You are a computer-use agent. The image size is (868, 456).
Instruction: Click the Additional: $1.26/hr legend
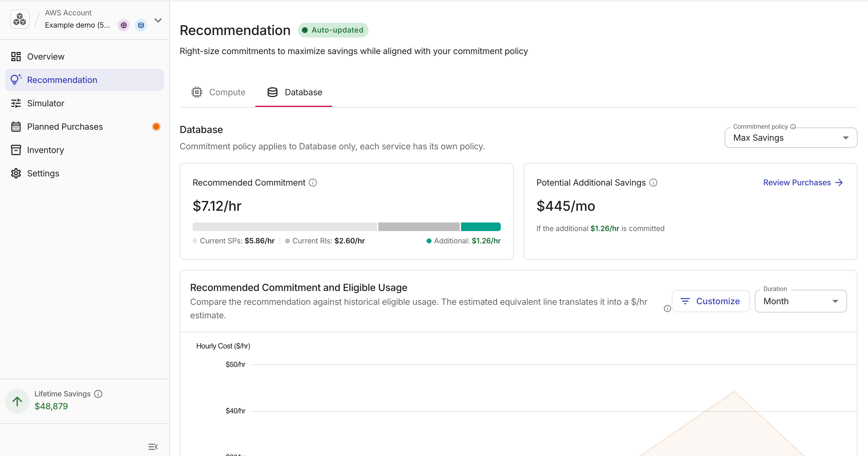click(464, 241)
